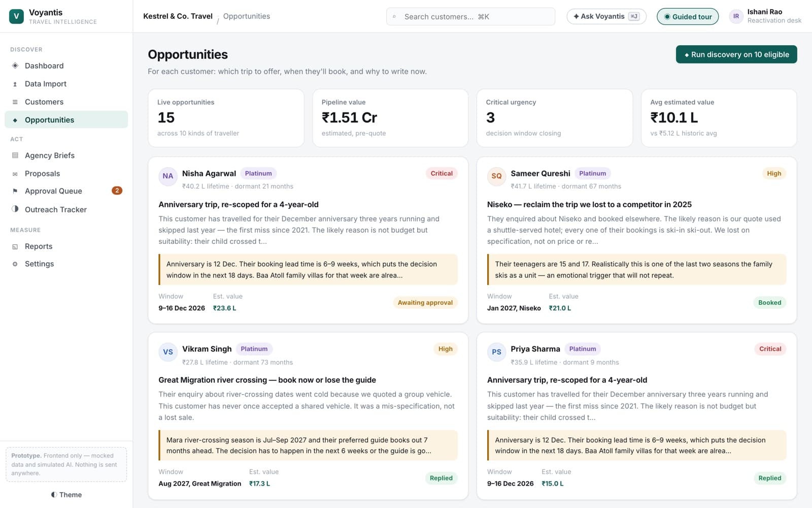
Task: Click the Settings gear icon
Action: pos(15,264)
